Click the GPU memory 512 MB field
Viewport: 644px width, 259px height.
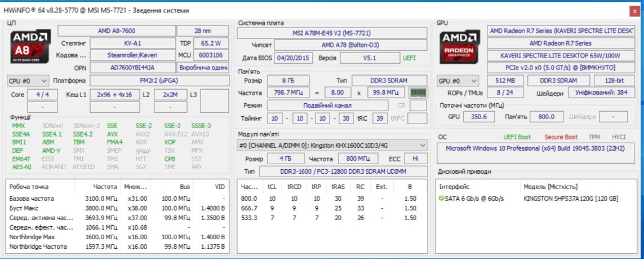coord(505,81)
